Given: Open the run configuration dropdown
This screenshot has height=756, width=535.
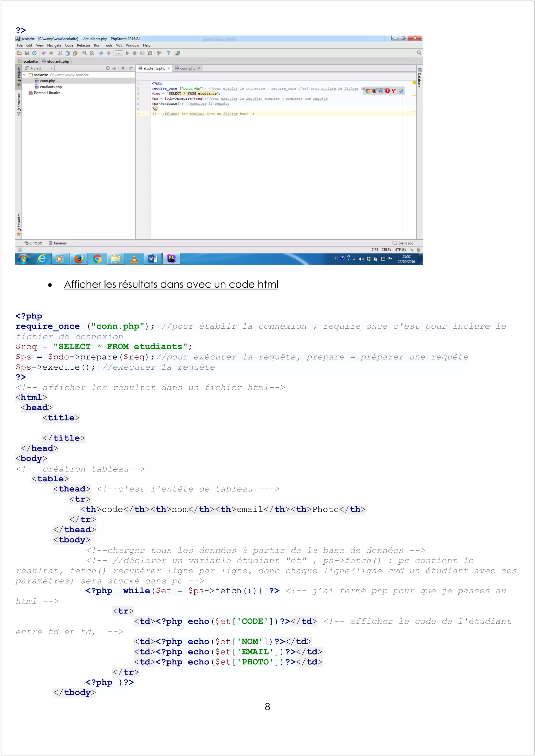Looking at the screenshot, I should [x=119, y=53].
